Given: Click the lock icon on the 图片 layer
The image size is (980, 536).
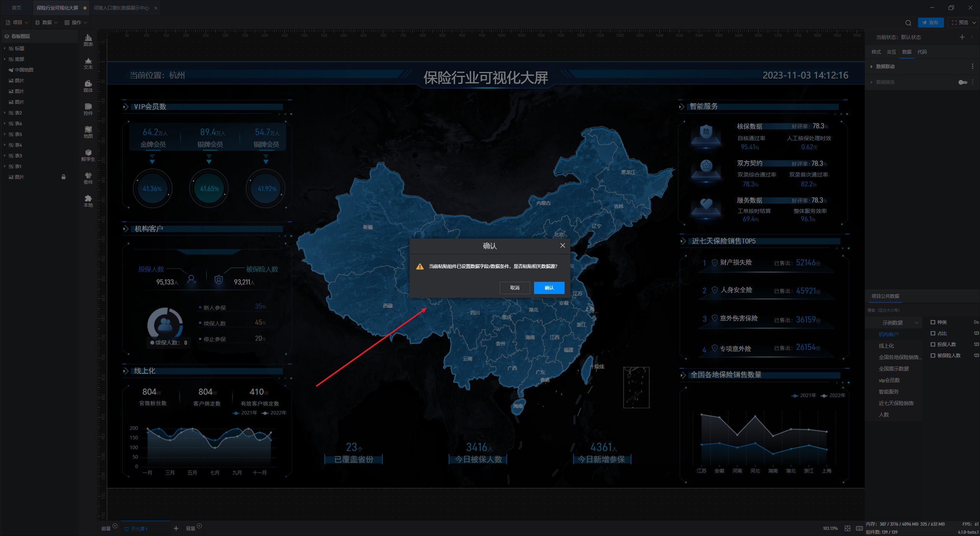Looking at the screenshot, I should (64, 177).
